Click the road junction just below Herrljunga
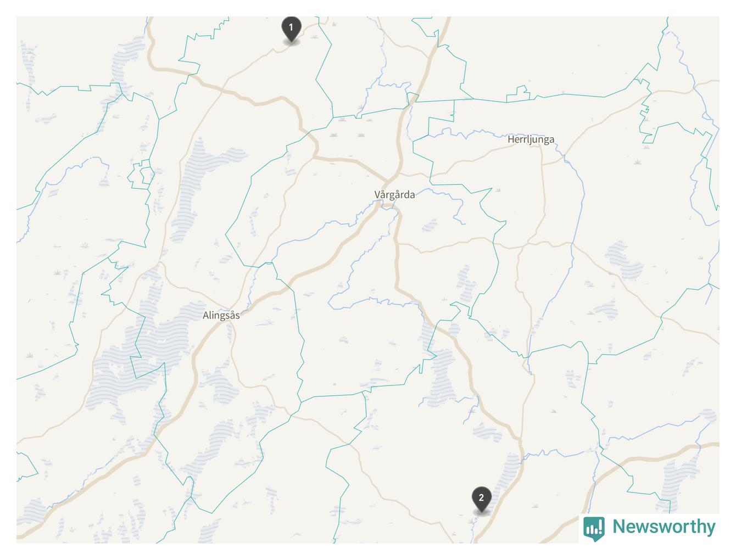The width and height of the screenshot is (736, 560). point(542,162)
